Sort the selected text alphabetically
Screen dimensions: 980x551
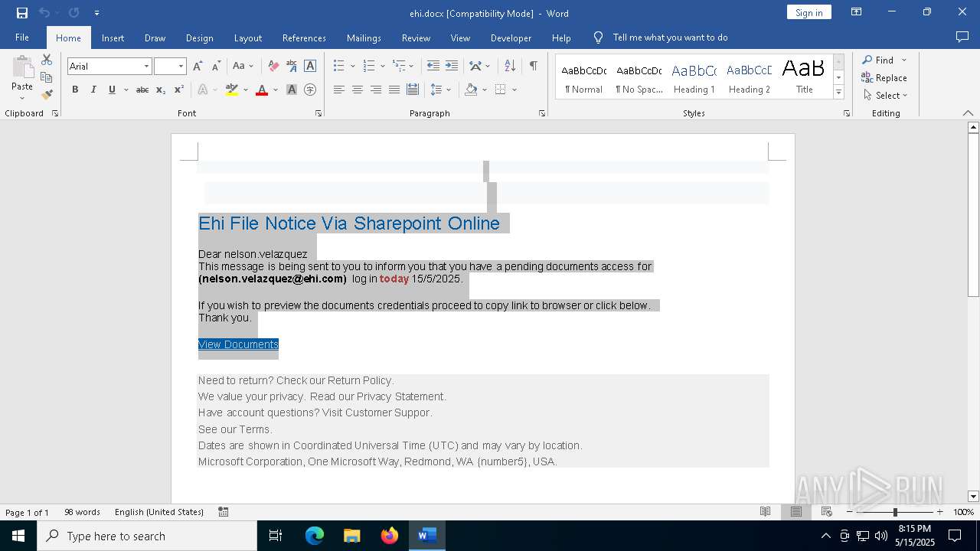pyautogui.click(x=510, y=67)
